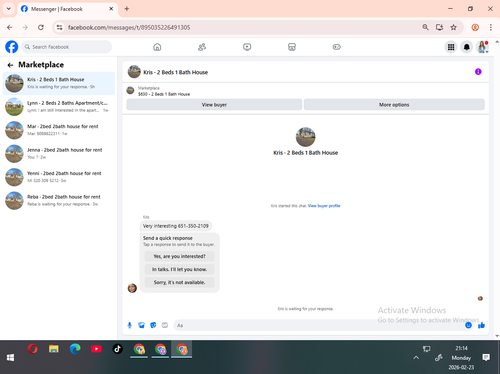Click the Facebook logo icon

pyautogui.click(x=12, y=47)
